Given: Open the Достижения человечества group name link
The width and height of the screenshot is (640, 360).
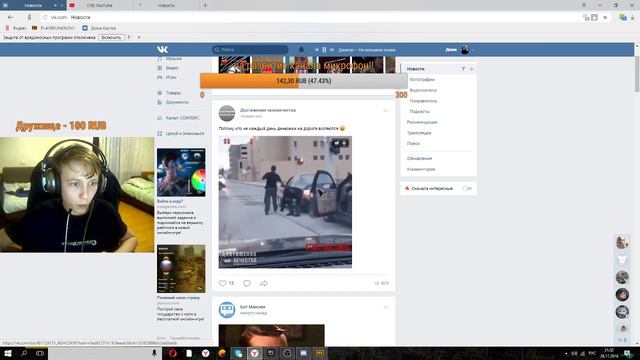Looking at the screenshot, I should pyautogui.click(x=268, y=110).
